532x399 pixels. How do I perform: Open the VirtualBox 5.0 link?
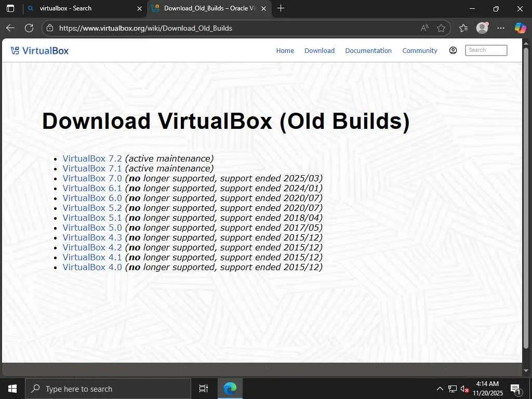pos(92,228)
